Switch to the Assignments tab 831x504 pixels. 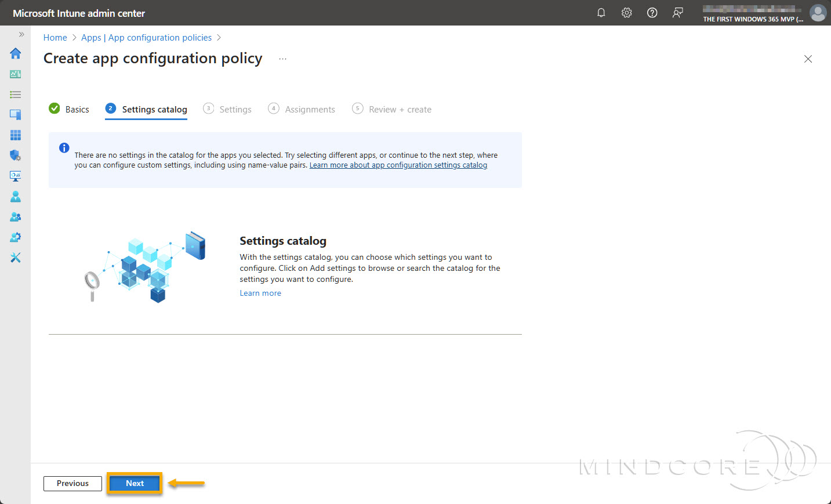(310, 109)
